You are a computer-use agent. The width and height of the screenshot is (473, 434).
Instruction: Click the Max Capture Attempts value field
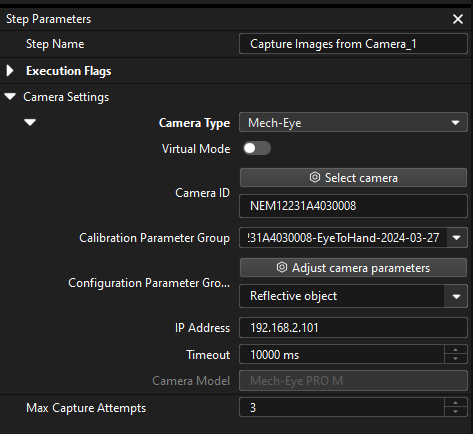point(342,407)
